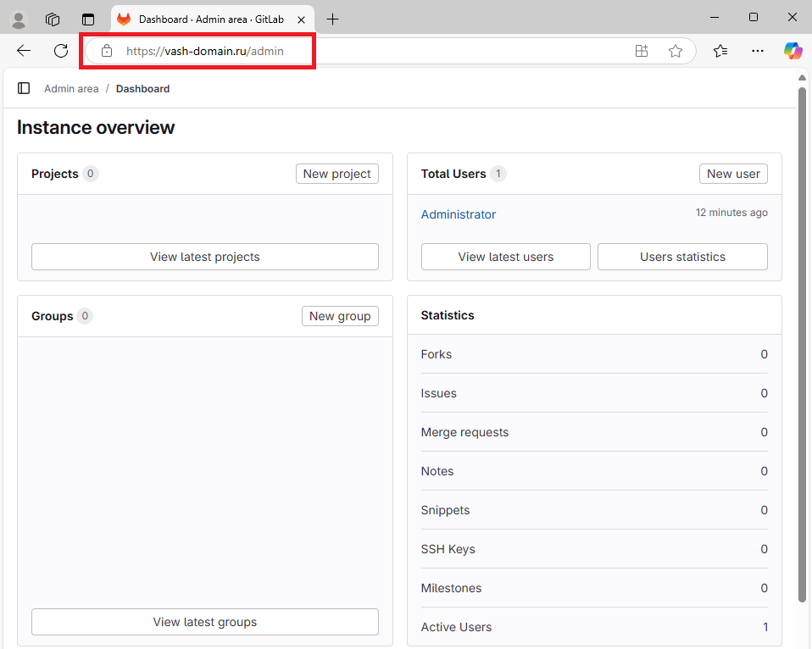Click the SSH Keys statistics label
Screen dimensions: 812x649
pyautogui.click(x=448, y=549)
